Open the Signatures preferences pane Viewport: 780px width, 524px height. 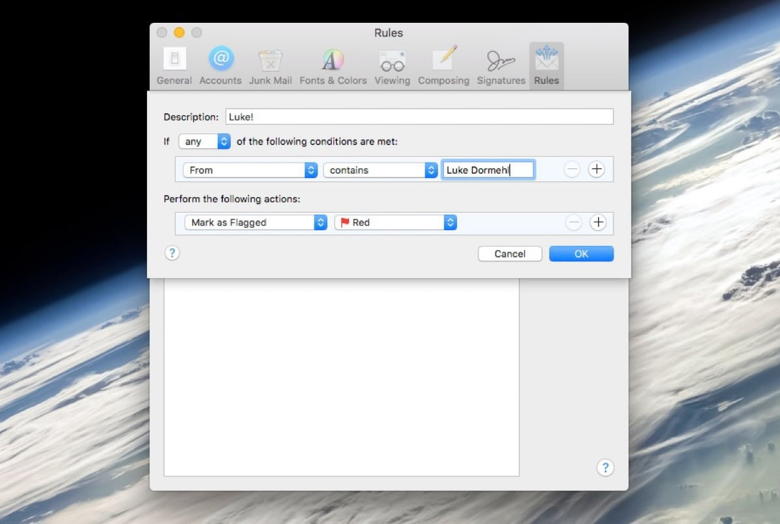point(501,66)
